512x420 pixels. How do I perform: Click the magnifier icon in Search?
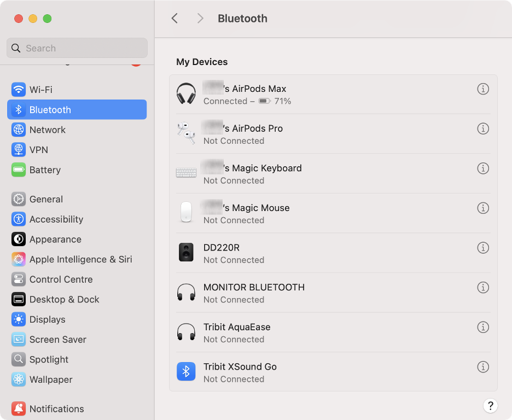click(16, 48)
